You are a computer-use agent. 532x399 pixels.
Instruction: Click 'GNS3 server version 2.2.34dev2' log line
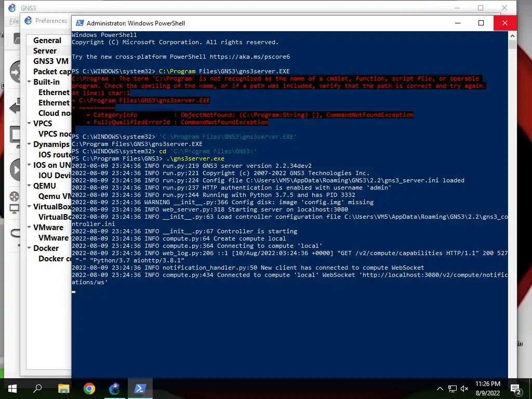click(257, 166)
